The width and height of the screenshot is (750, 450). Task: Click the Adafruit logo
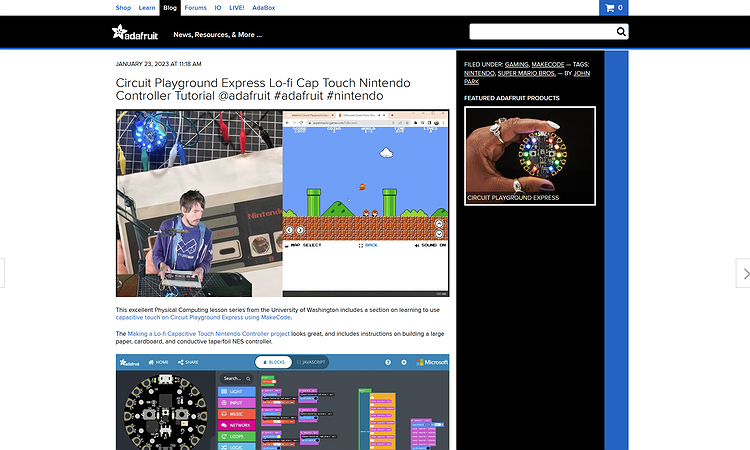pyautogui.click(x=135, y=33)
